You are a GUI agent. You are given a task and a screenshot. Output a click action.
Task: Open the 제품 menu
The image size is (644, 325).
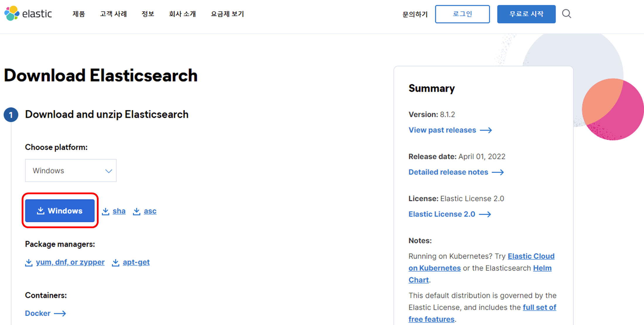point(79,14)
